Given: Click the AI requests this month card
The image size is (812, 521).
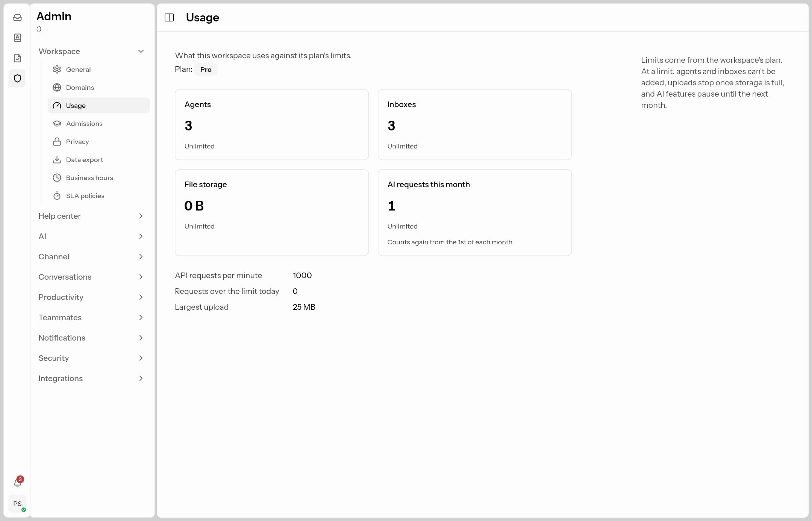Looking at the screenshot, I should pyautogui.click(x=475, y=212).
